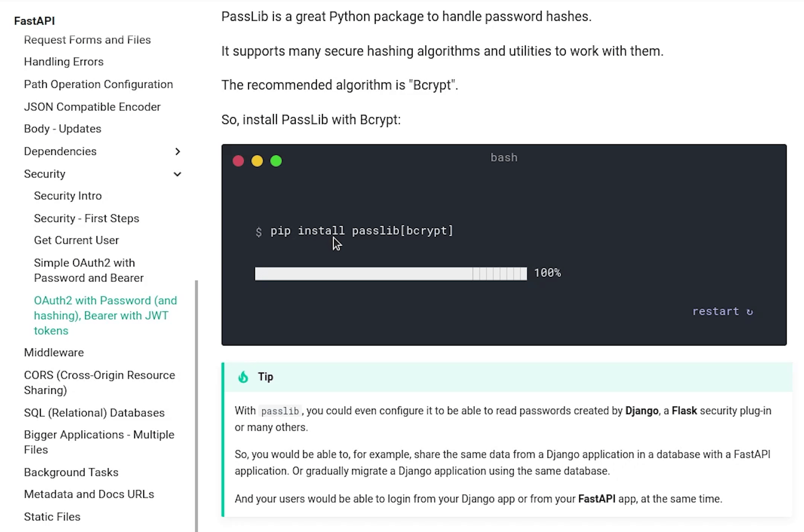Open the Background Tasks page

coord(71,472)
